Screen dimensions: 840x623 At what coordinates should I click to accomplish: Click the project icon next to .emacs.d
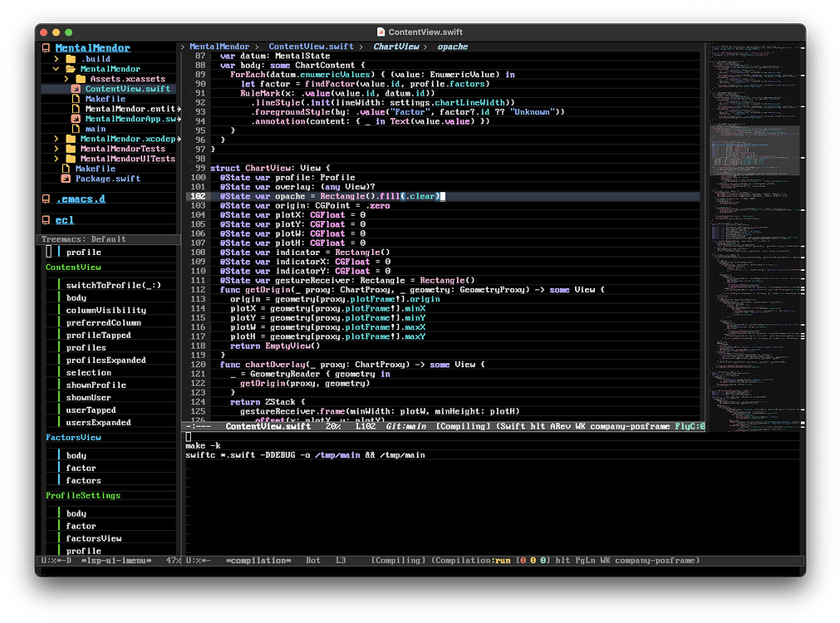pos(45,198)
